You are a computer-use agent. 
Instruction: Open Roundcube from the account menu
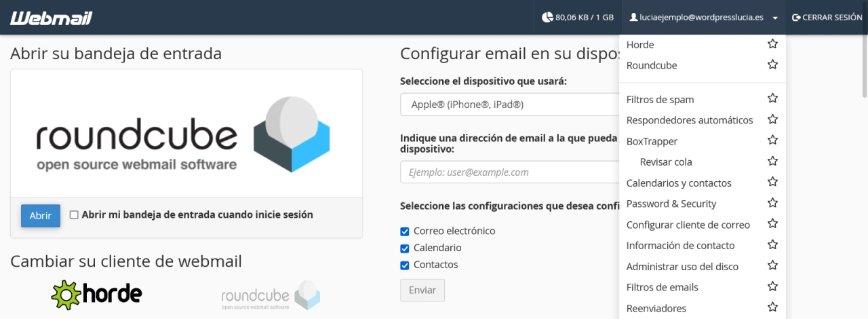[652, 66]
